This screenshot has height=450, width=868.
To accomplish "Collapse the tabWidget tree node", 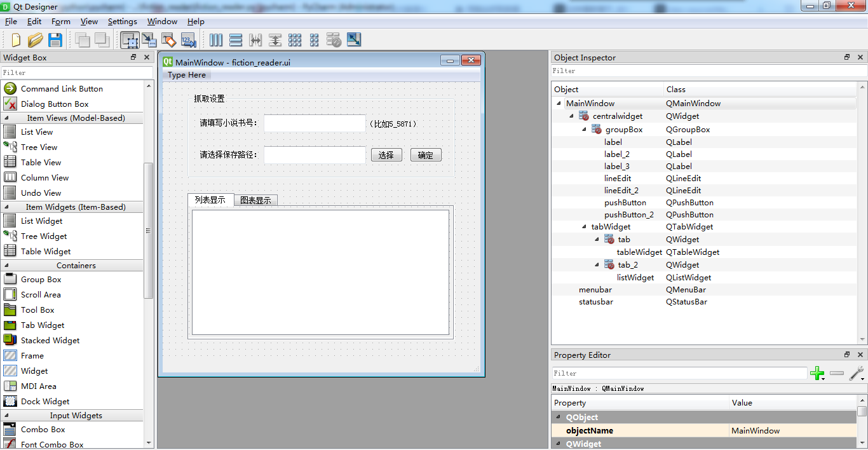I will (x=584, y=226).
